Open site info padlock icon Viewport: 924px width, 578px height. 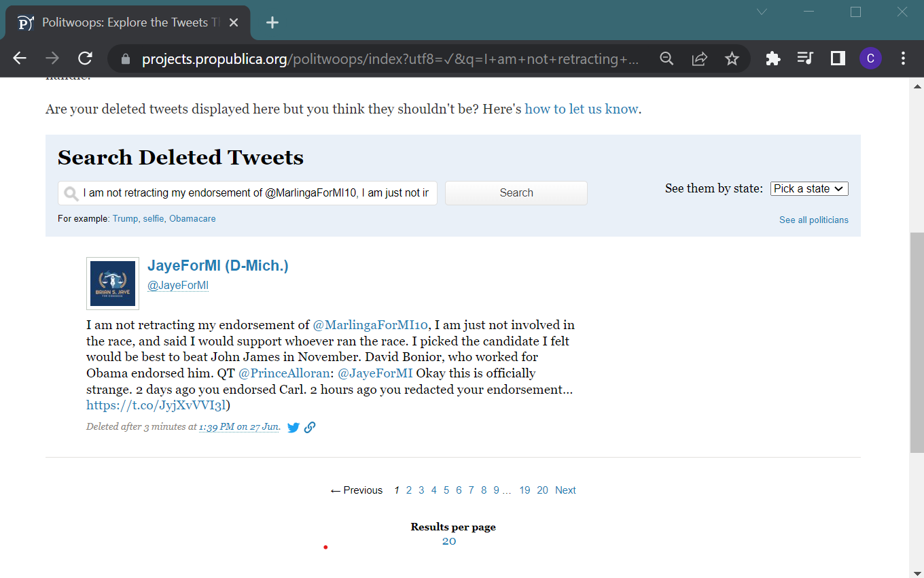(125, 59)
